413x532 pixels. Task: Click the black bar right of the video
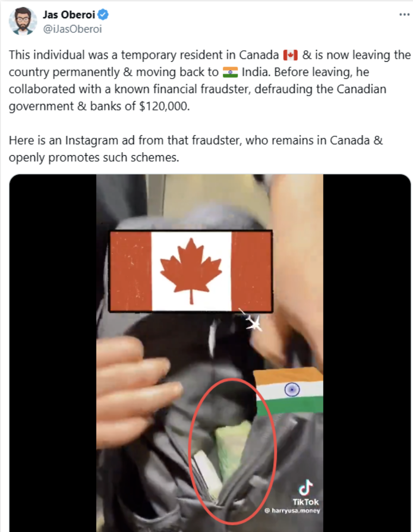click(367, 353)
